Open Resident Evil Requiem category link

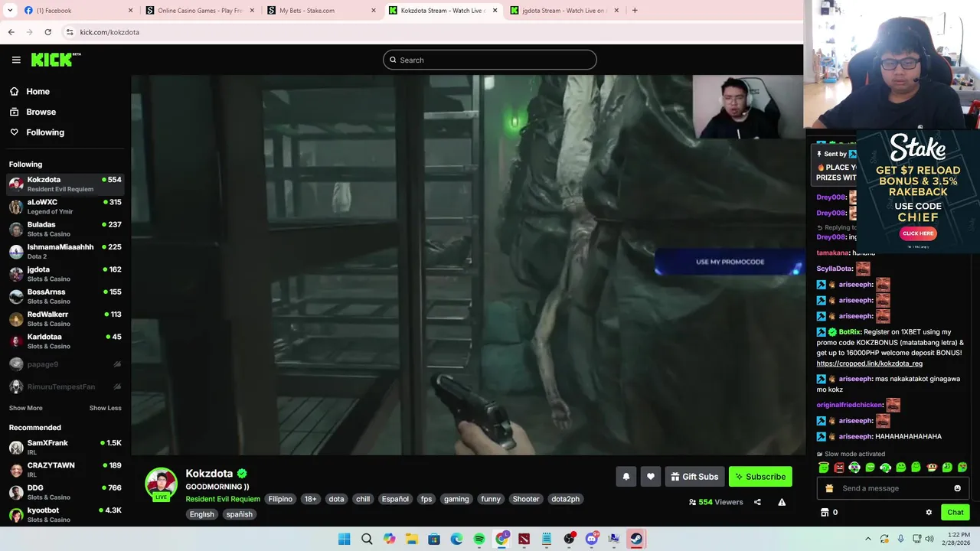[223, 499]
